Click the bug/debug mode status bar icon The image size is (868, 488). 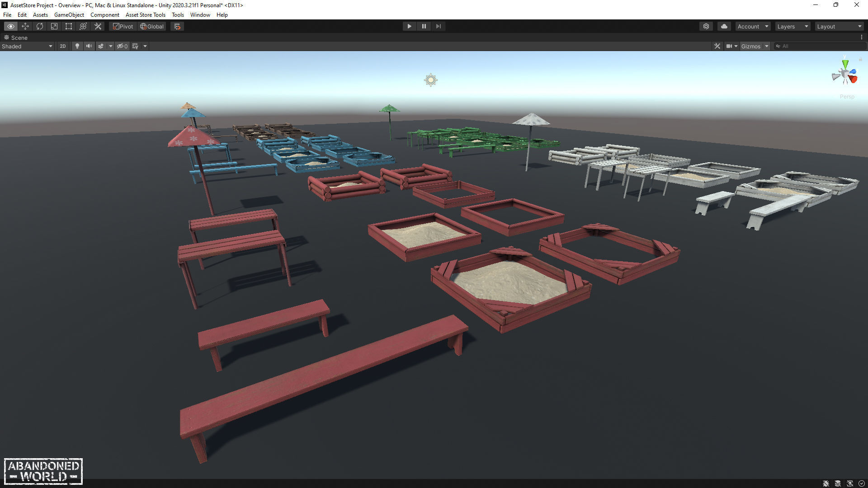[826, 483]
